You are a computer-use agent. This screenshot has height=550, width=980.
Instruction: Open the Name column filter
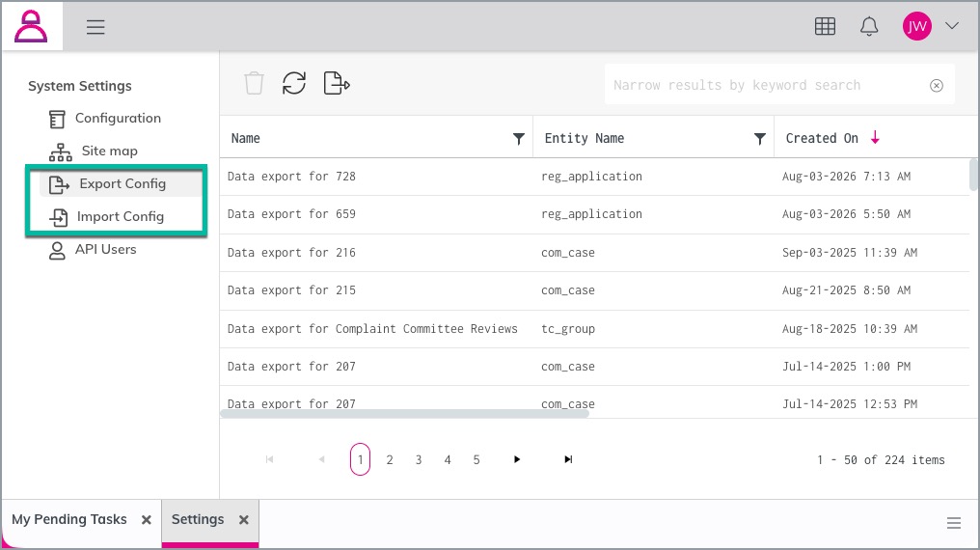[x=518, y=139]
